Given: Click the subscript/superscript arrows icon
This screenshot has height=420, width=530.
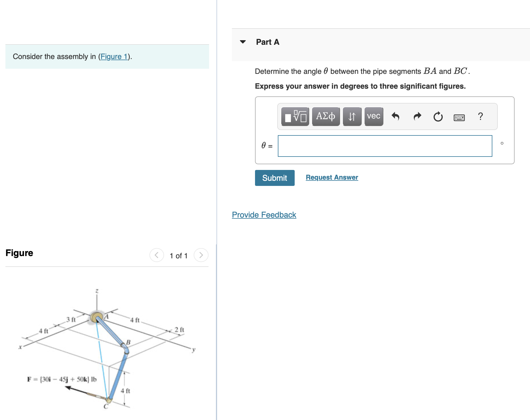Looking at the screenshot, I should [352, 116].
